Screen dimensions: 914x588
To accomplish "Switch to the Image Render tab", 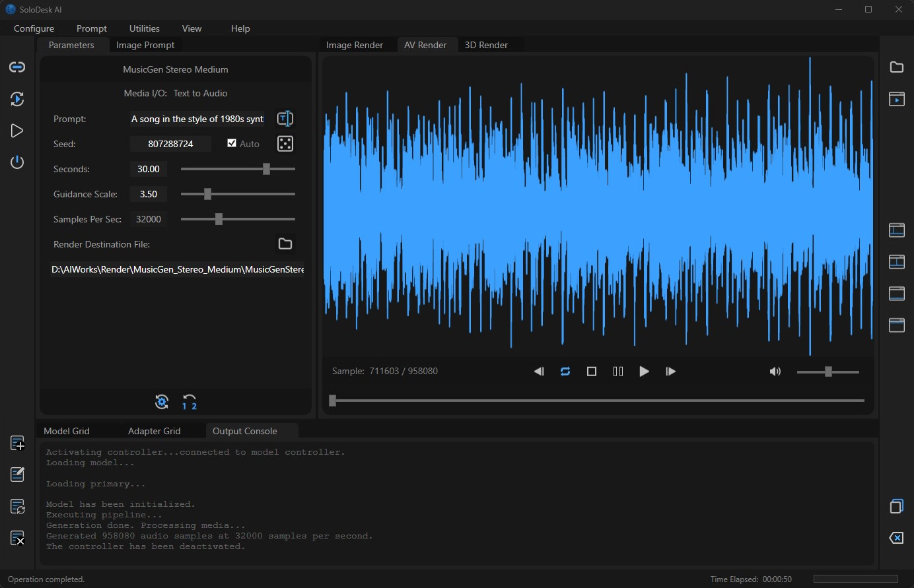I will click(355, 45).
